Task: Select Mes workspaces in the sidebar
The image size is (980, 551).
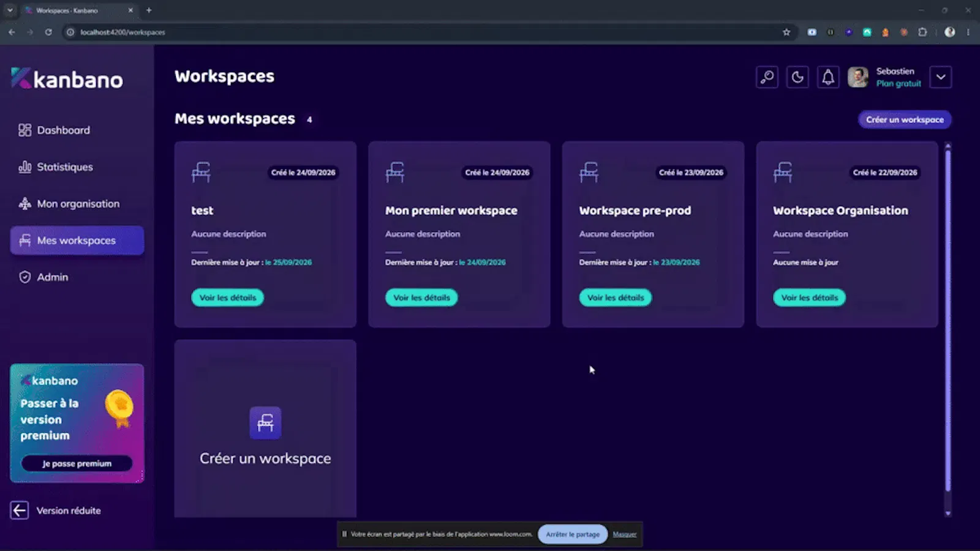Action: coord(77,241)
